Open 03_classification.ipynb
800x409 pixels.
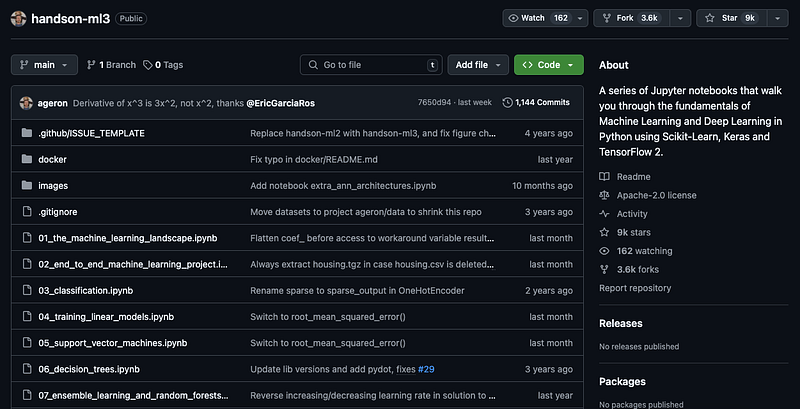[86, 291]
